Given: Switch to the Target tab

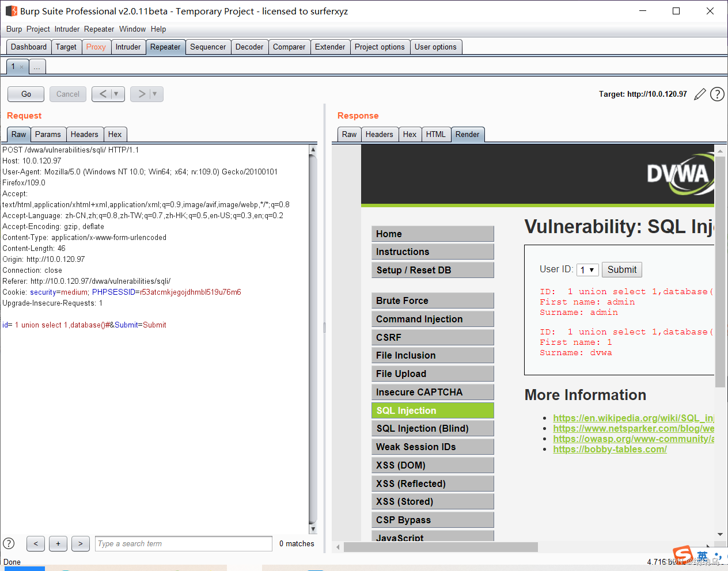Looking at the screenshot, I should pyautogui.click(x=66, y=47).
